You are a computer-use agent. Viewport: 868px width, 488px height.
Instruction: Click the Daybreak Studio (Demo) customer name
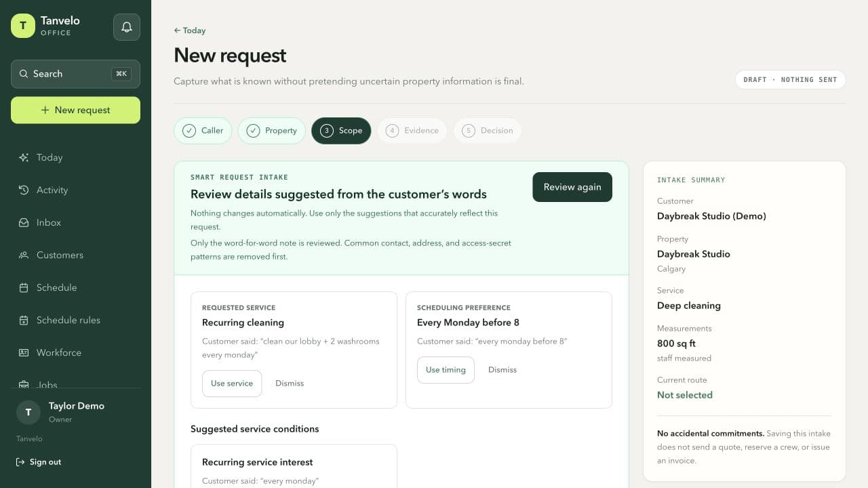[711, 216]
